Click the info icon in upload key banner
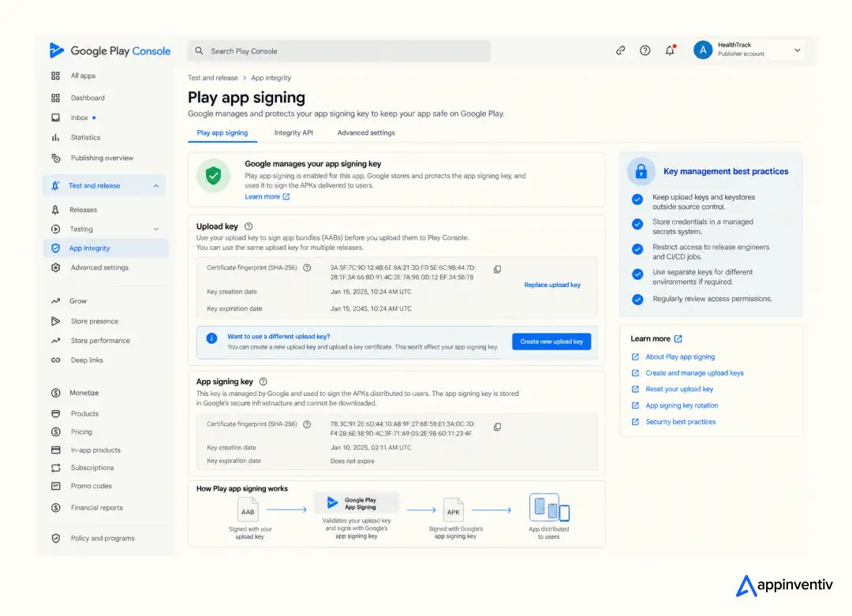This screenshot has height=616, width=852. tap(212, 338)
